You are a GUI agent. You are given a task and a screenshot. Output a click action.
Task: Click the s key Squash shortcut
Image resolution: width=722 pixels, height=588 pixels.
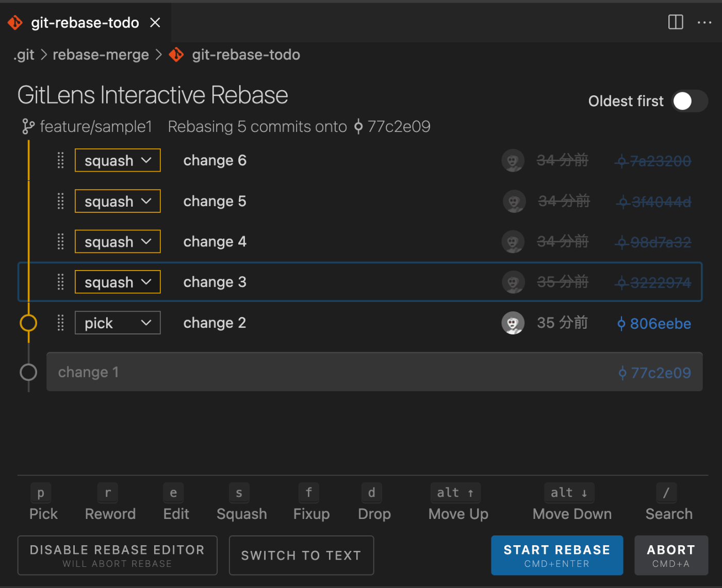(x=241, y=502)
